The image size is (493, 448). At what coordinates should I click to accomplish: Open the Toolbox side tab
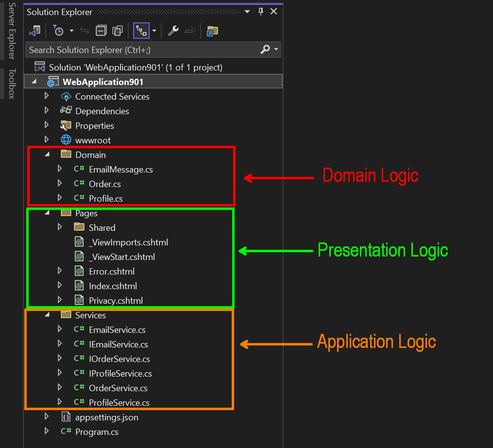(x=12, y=84)
